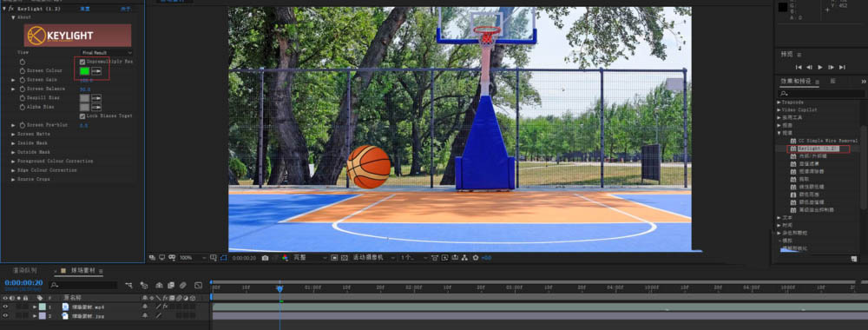The image size is (868, 330).
Task: Click the grey Alpha Bias swatch
Action: 85,107
